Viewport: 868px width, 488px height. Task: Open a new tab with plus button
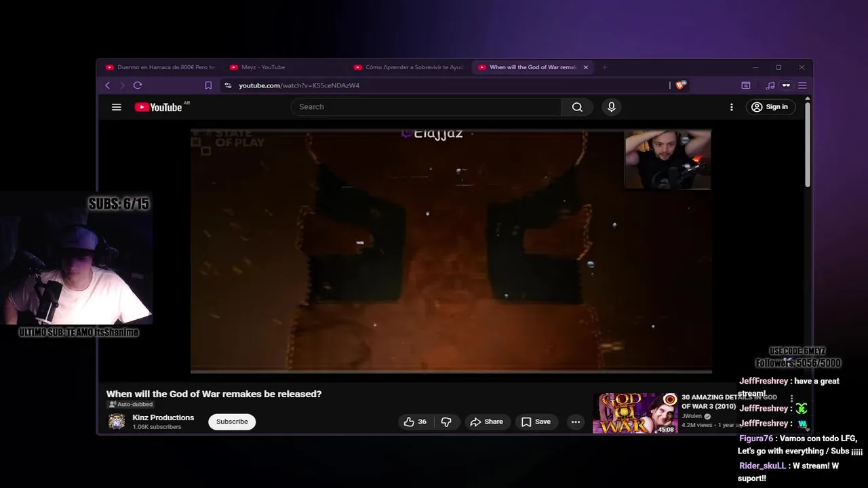click(x=604, y=67)
